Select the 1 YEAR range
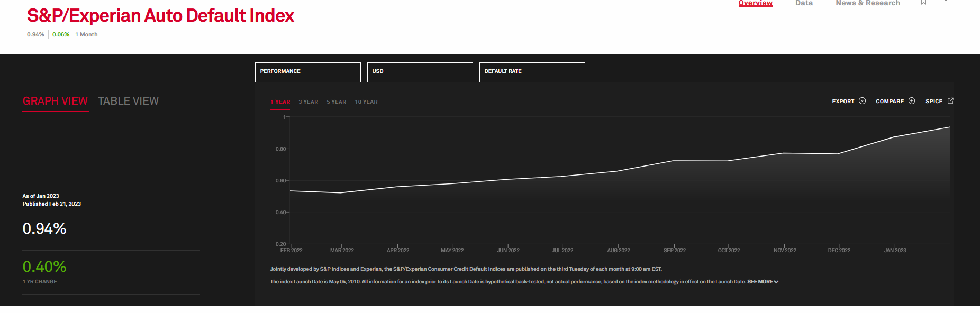This screenshot has width=980, height=313. (280, 102)
